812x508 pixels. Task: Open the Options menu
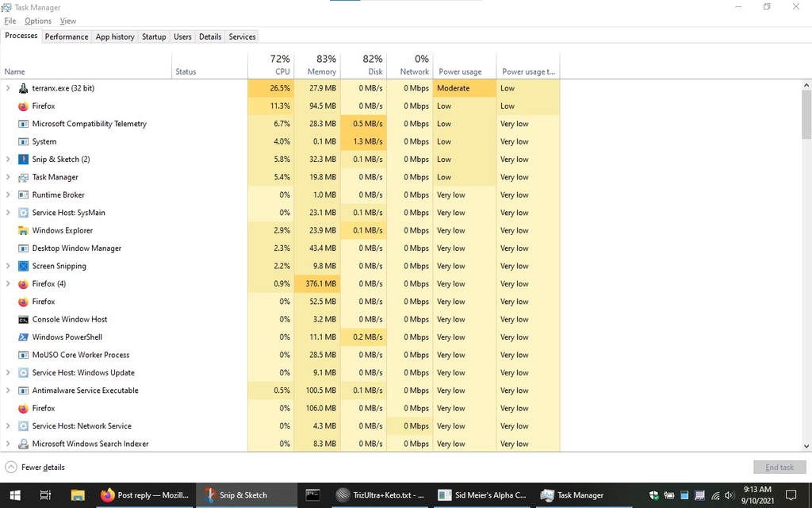[38, 21]
